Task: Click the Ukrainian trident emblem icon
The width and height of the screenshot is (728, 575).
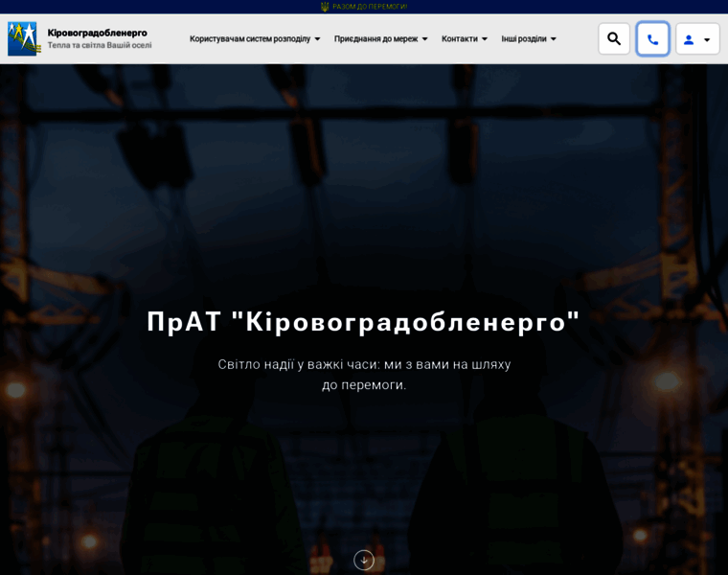Action: pos(325,7)
